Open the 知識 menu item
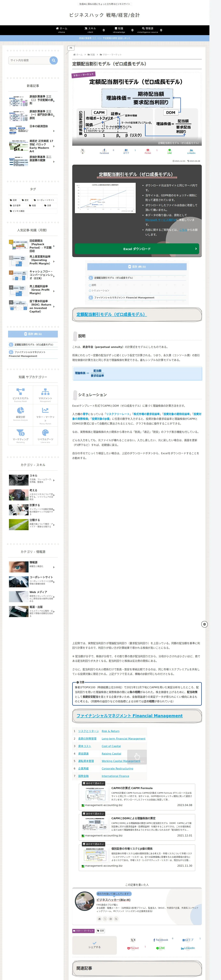The width and height of the screenshot is (221, 980). (119, 30)
